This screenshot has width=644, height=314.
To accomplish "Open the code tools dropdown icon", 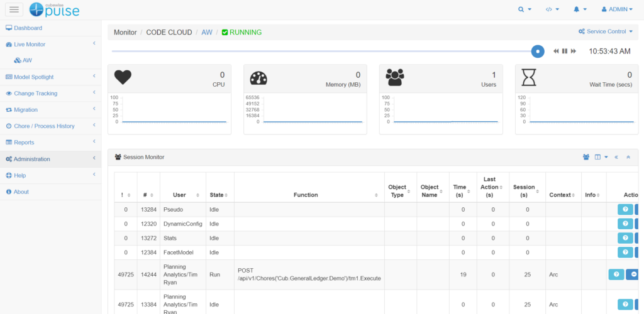I will coord(552,9).
